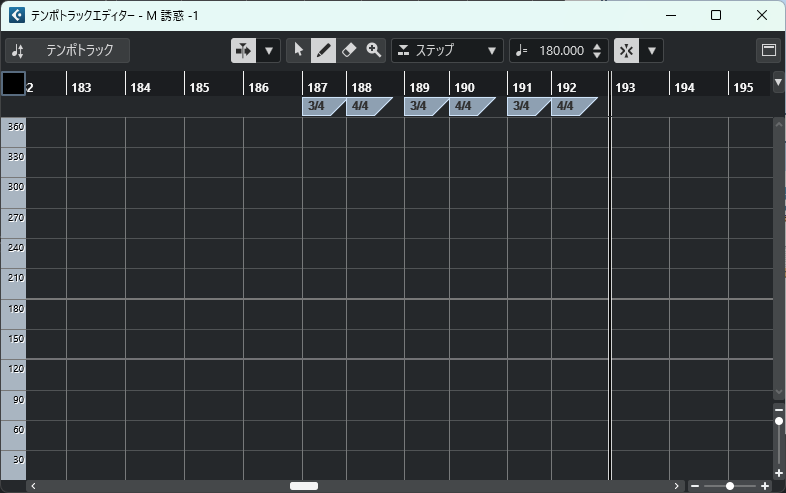Viewport: 786px width, 493px height.
Task: Open the window layout setup button
Action: (x=768, y=50)
